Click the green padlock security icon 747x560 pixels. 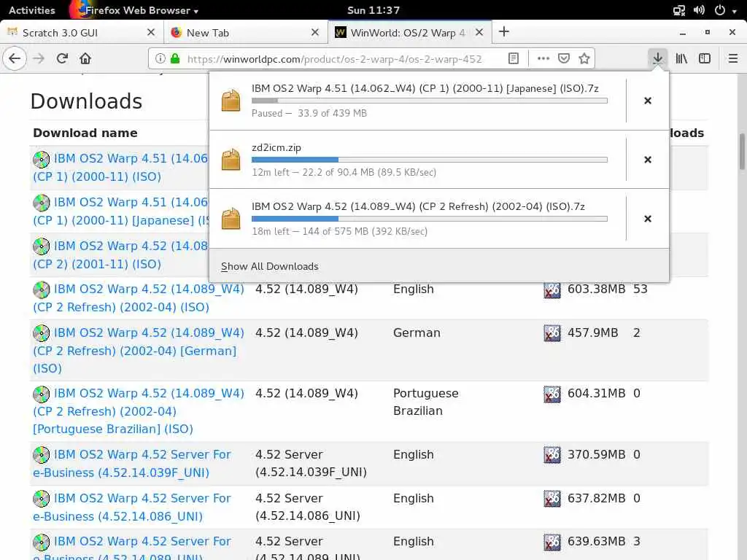coord(175,58)
